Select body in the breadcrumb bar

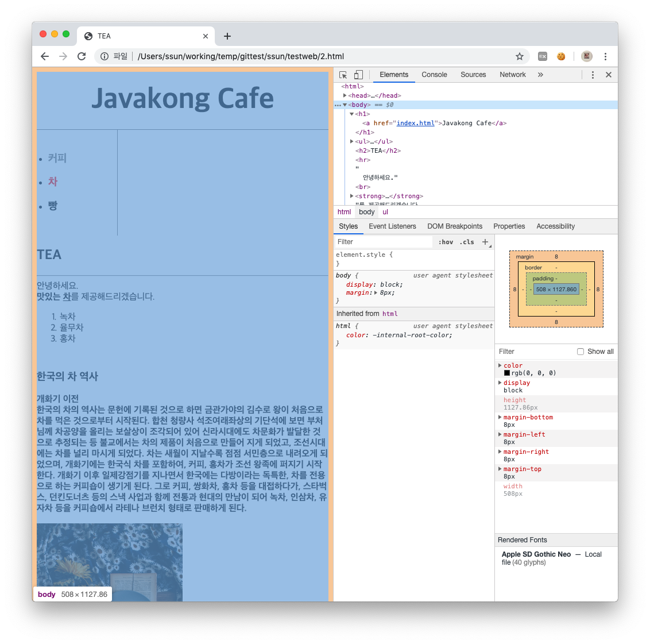[366, 212]
